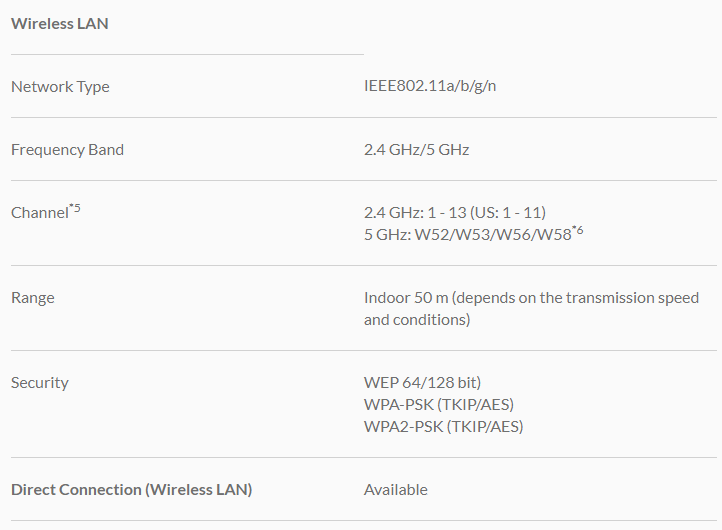The height and width of the screenshot is (530, 722).
Task: Open footnote 6 after W58
Action: click(x=577, y=229)
